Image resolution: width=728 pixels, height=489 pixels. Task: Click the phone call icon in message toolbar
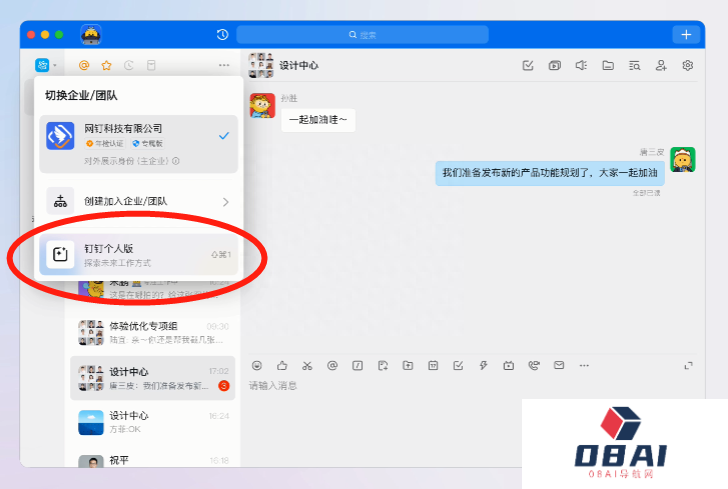click(x=534, y=366)
